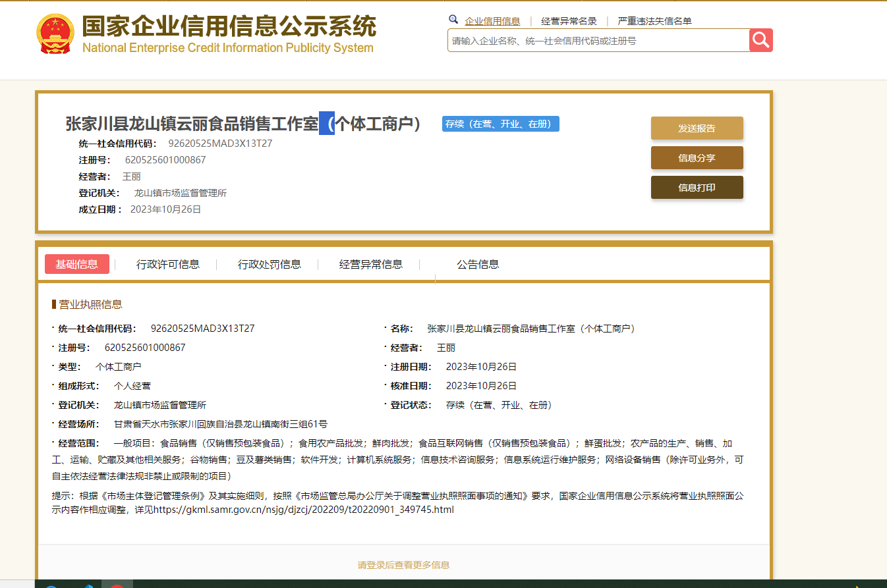Screen dimensions: 887x588
Task: Click the 登记状态 value in license info
Action: (500, 405)
